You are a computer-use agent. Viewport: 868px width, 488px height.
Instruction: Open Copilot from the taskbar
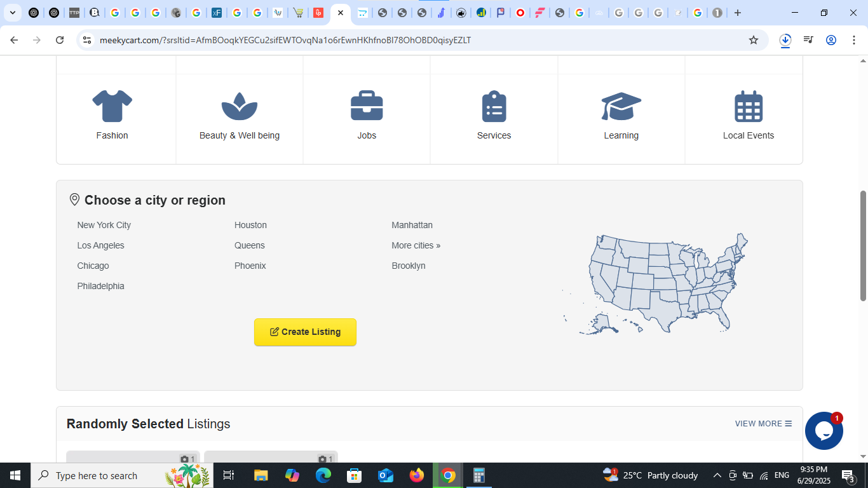[x=292, y=475]
